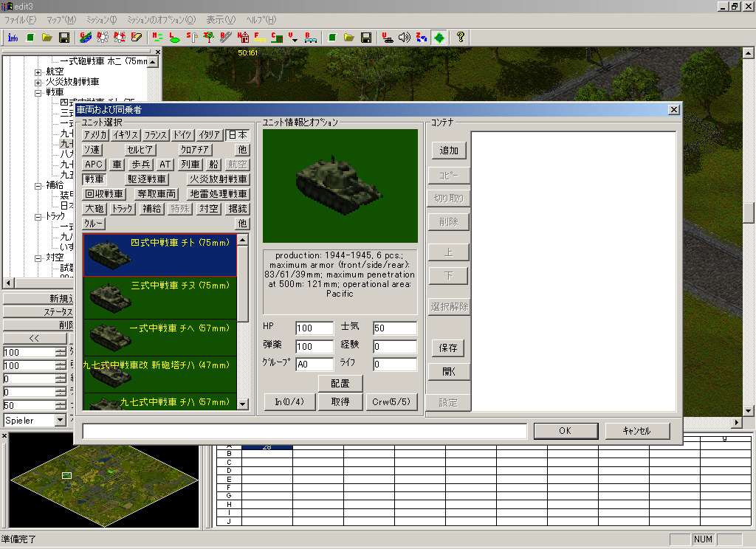Expand the 航空 tree node
756x549 pixels.
(38, 72)
